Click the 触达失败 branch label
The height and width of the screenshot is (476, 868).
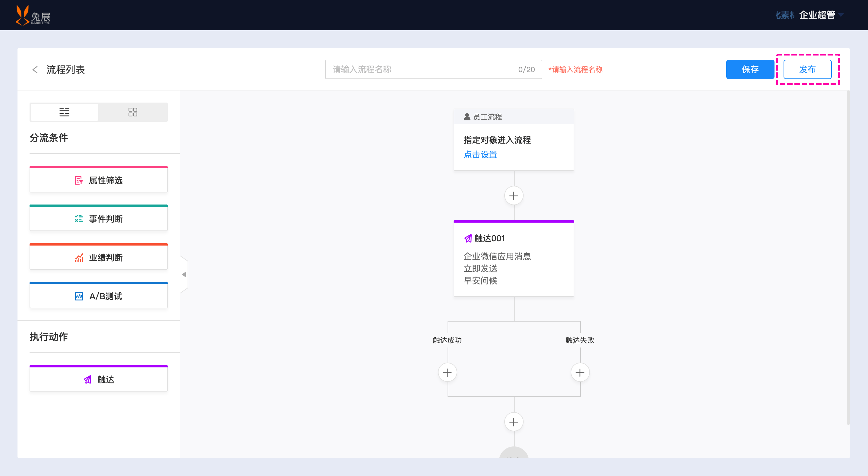580,340
